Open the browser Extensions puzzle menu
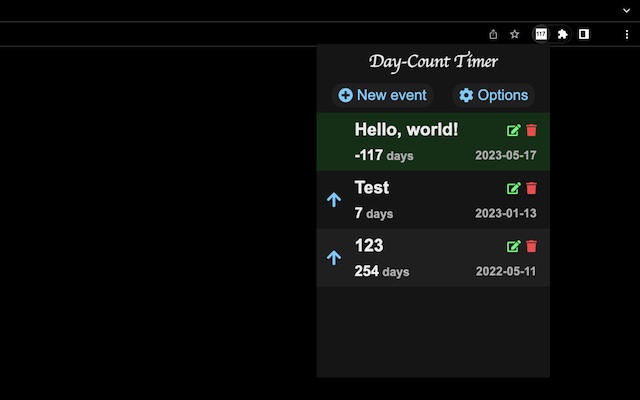640x400 pixels. coord(562,34)
